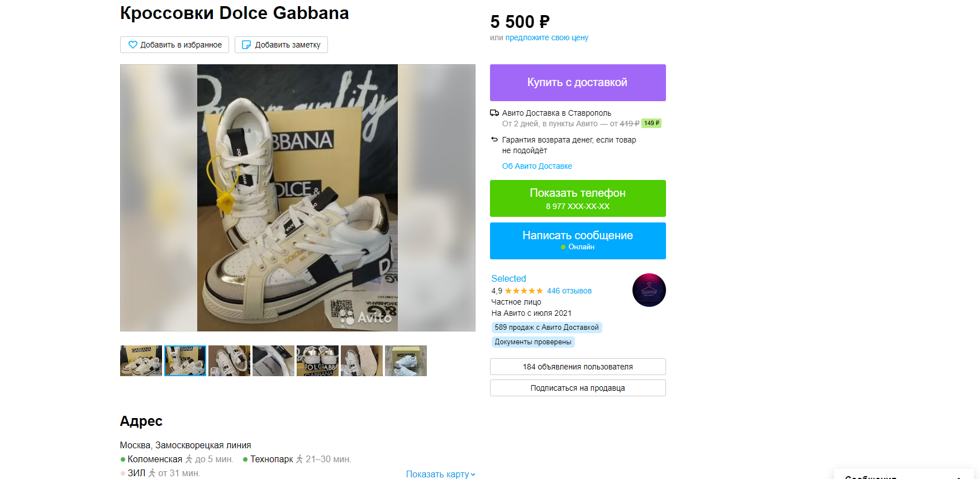This screenshot has height=479, width=980.
Task: Click Подписаться на продавца to subscribe
Action: (x=578, y=388)
